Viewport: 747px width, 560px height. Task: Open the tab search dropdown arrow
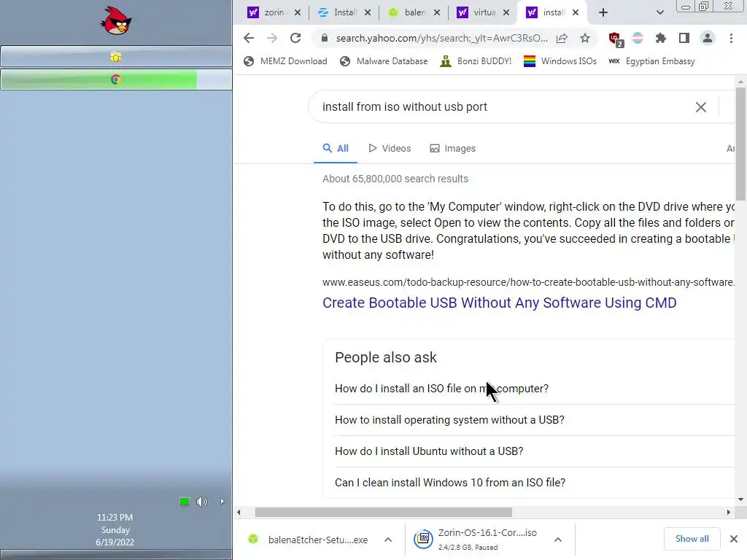tap(659, 12)
